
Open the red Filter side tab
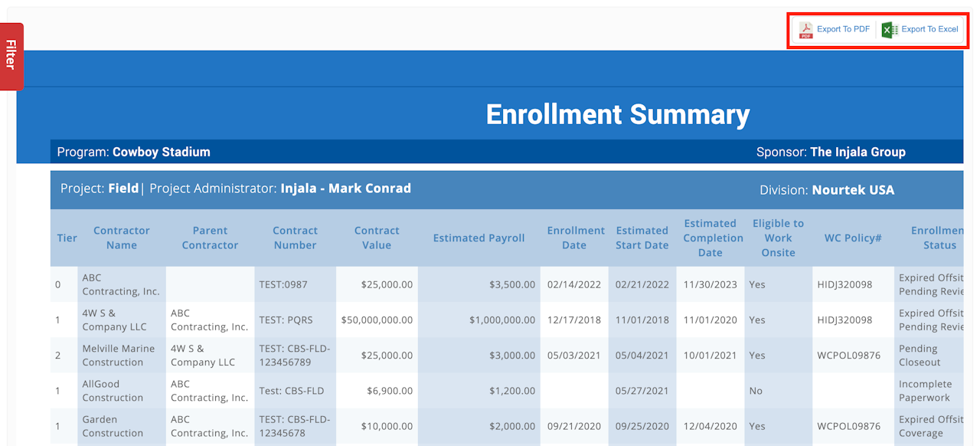point(11,56)
